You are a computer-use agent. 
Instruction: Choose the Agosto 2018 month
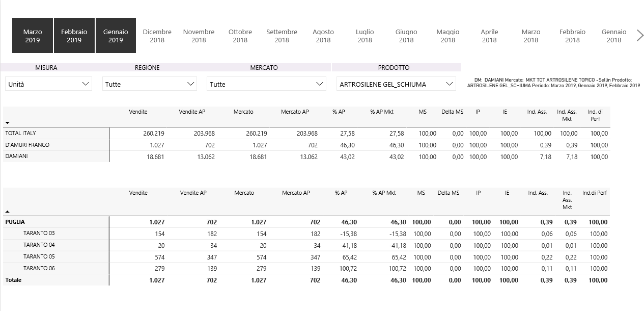tap(323, 36)
